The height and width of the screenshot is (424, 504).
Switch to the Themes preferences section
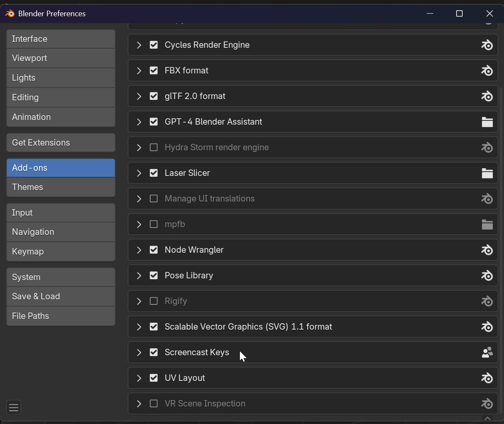(61, 187)
